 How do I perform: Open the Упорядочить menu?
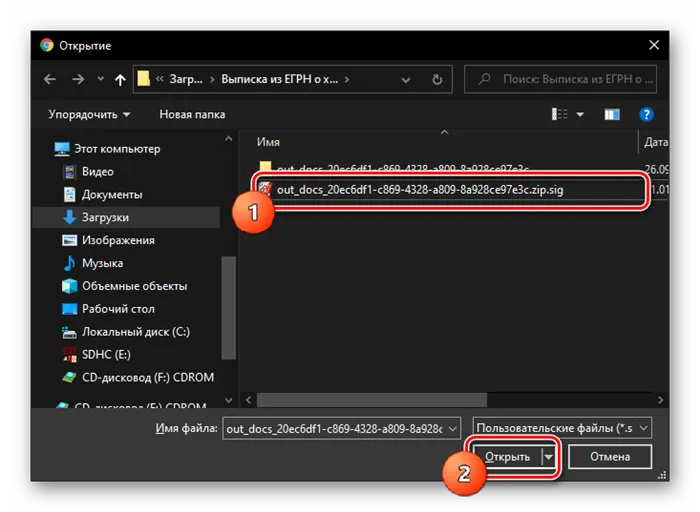click(89, 114)
